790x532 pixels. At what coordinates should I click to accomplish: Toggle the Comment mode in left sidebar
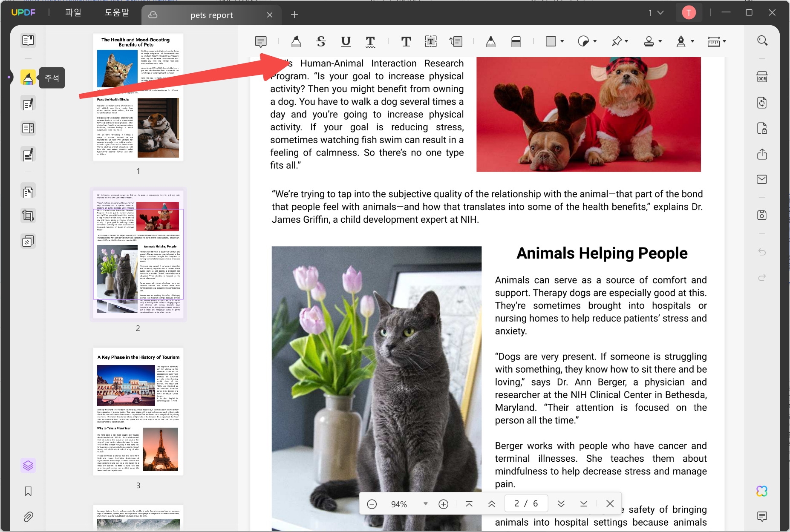point(28,78)
